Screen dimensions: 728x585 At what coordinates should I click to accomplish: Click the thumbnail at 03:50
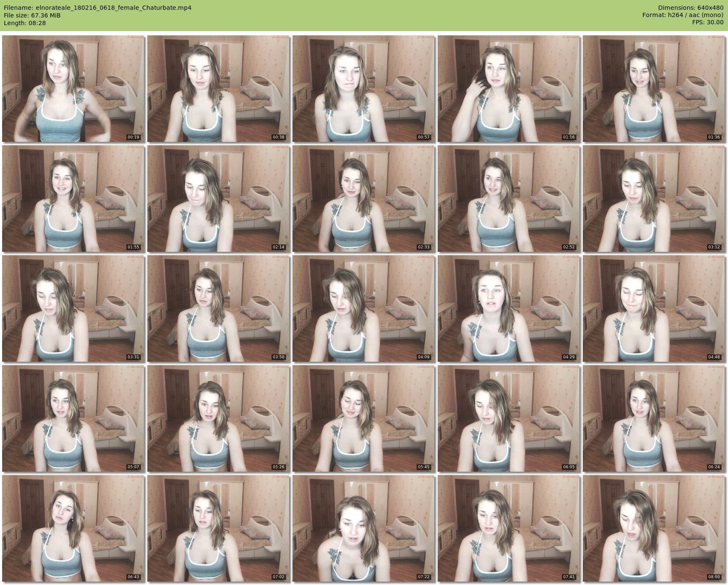coord(218,308)
